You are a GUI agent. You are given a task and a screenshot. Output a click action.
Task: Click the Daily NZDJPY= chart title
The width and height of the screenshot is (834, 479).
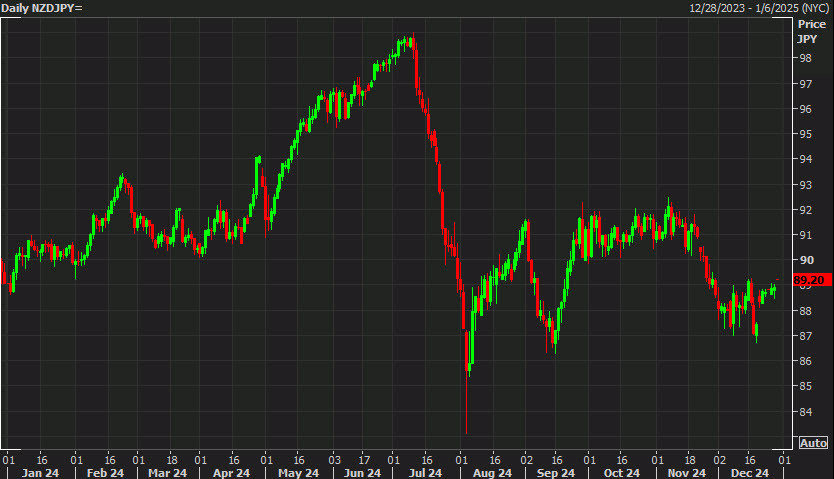[x=42, y=8]
